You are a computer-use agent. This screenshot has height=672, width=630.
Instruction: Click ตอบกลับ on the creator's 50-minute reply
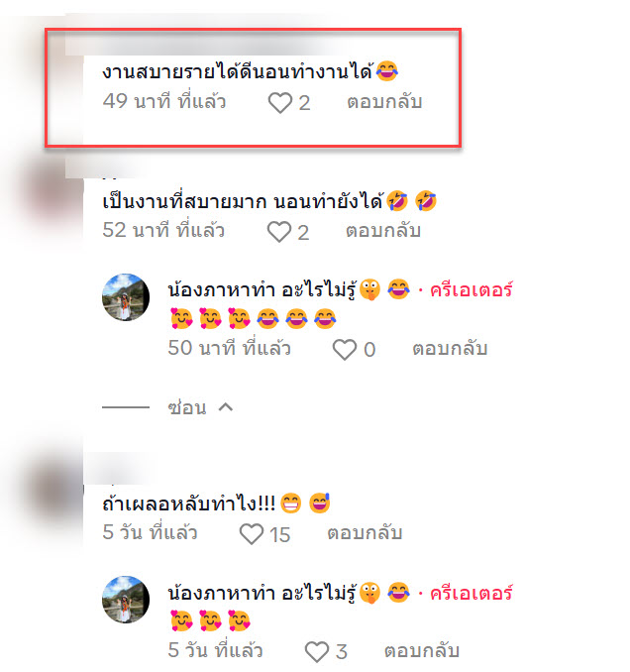[x=450, y=349]
